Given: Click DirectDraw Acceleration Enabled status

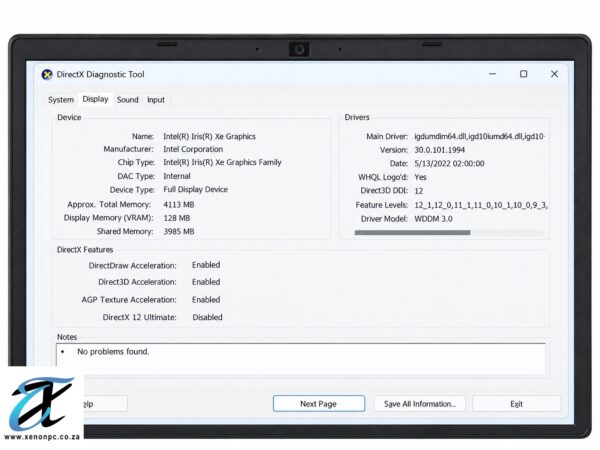Looking at the screenshot, I should point(206,265).
